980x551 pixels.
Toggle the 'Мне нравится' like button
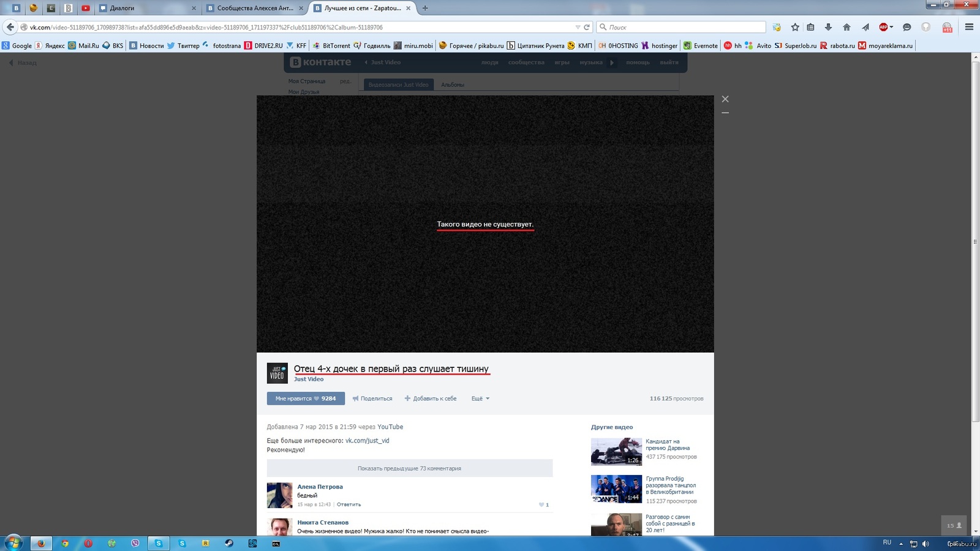pyautogui.click(x=305, y=399)
